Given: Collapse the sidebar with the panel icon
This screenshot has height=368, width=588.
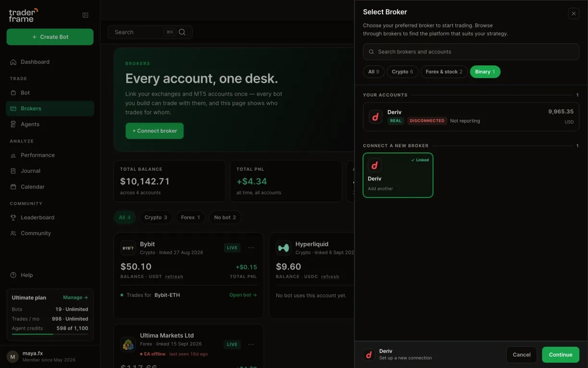Looking at the screenshot, I should click(x=86, y=15).
